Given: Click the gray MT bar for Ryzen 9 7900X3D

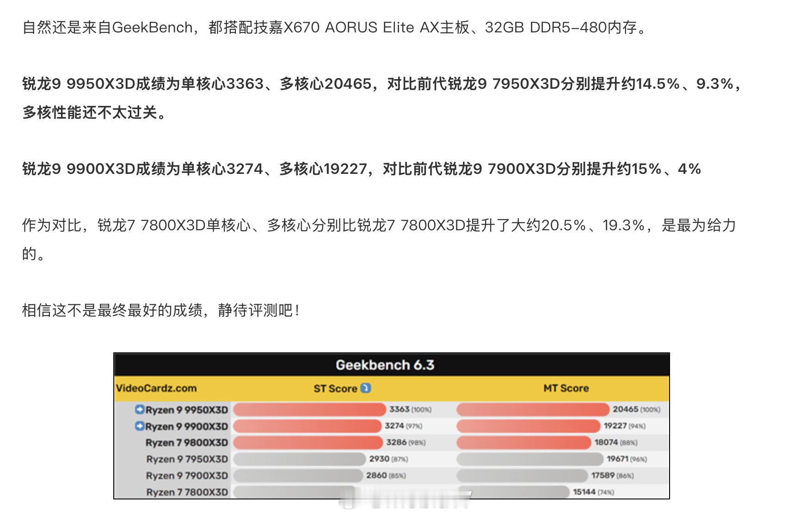Looking at the screenshot, I should (x=522, y=475).
